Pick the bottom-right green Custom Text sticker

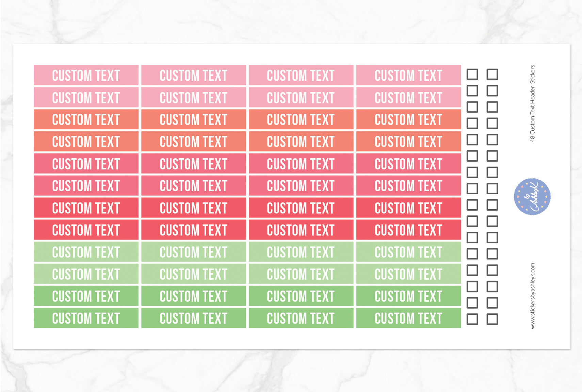[x=408, y=318]
